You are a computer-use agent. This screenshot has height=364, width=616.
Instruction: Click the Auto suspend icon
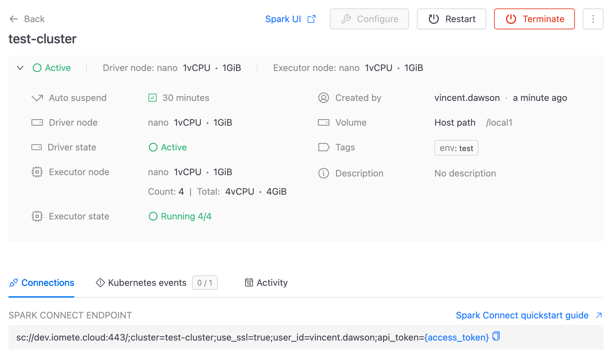(37, 98)
